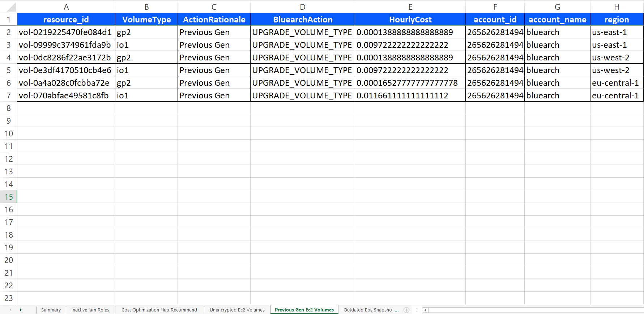
Task: Select the BluearchAction header cell
Action: [302, 20]
